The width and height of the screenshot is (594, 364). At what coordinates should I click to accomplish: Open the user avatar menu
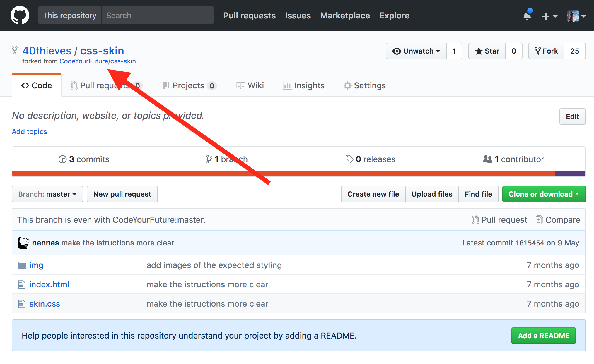pyautogui.click(x=576, y=16)
